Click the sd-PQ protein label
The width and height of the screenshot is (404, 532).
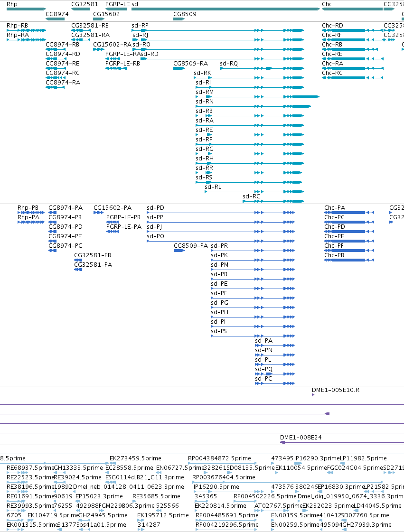point(263,369)
